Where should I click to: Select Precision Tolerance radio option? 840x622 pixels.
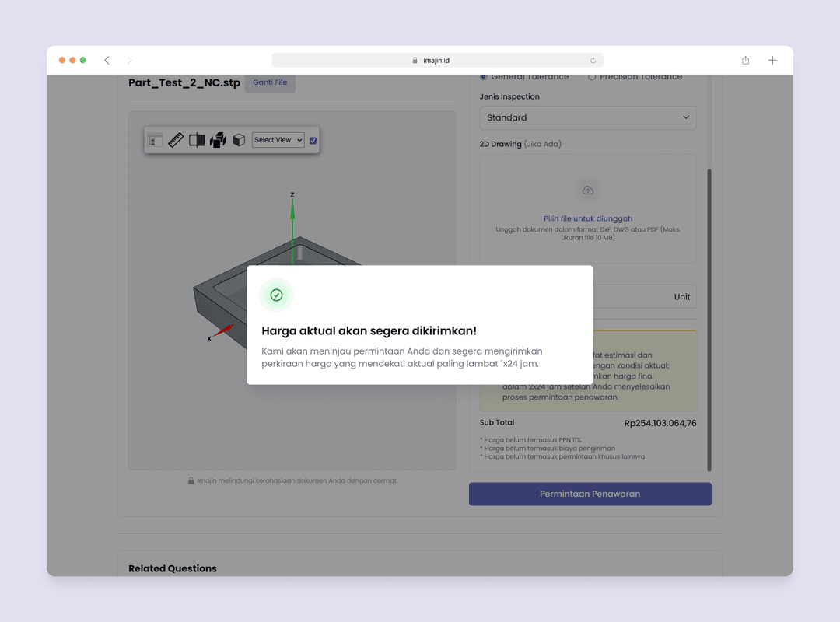(x=592, y=77)
